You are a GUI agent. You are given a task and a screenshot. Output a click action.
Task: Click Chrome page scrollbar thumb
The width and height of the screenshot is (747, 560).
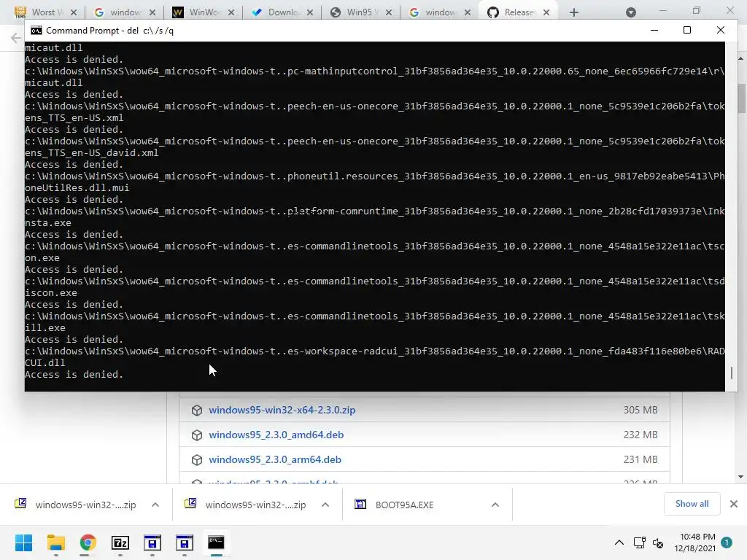pos(741,98)
